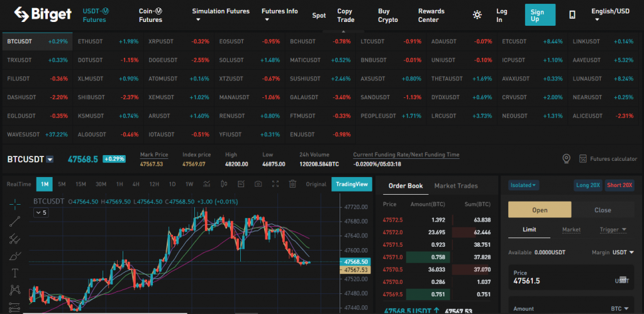Open the candlestick chart style icon

coord(224,184)
